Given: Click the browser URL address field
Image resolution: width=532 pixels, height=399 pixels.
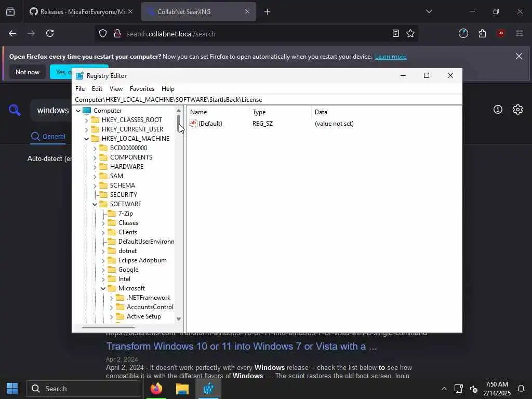Looking at the screenshot, I should click(256, 34).
